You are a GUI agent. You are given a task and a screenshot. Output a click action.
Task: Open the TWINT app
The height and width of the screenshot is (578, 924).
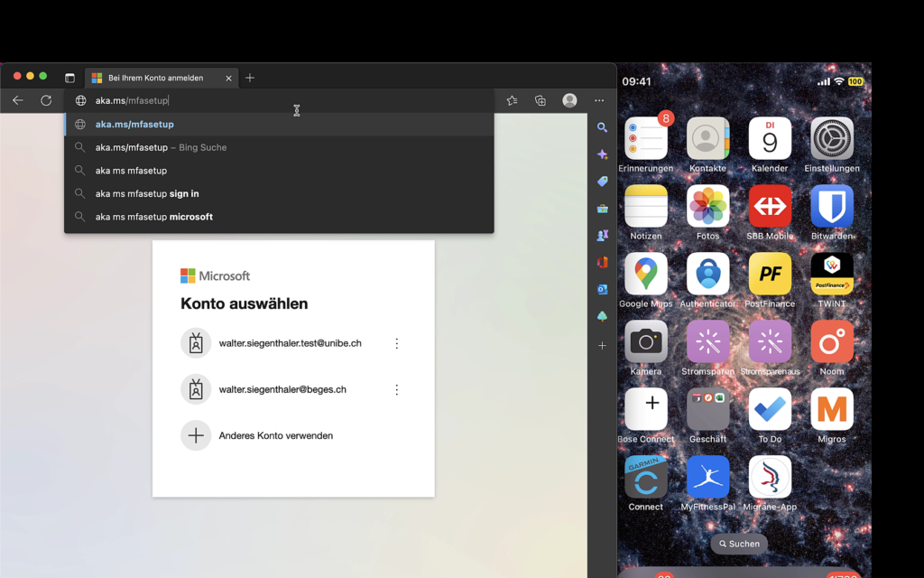(831, 274)
